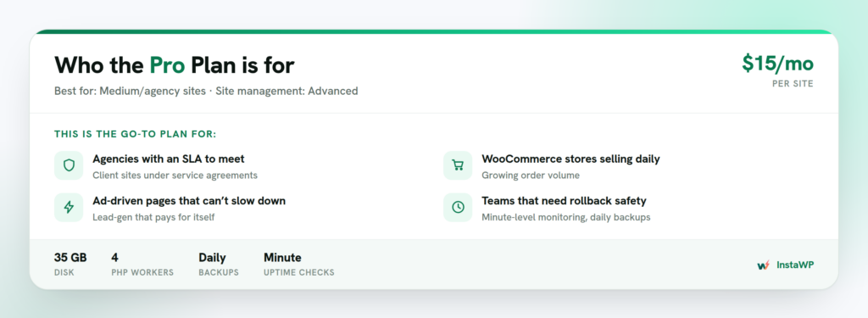Click the Minute uptime value

click(282, 258)
